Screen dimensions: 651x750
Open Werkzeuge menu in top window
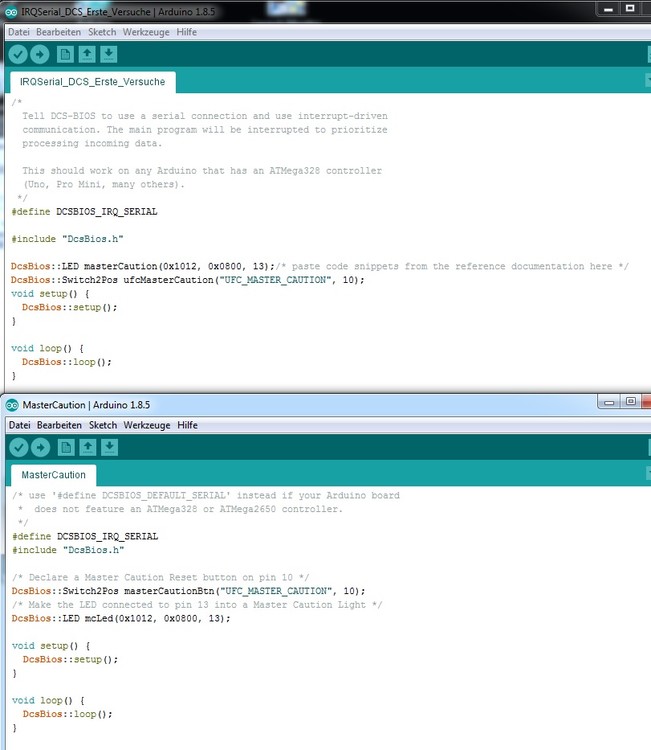[146, 32]
